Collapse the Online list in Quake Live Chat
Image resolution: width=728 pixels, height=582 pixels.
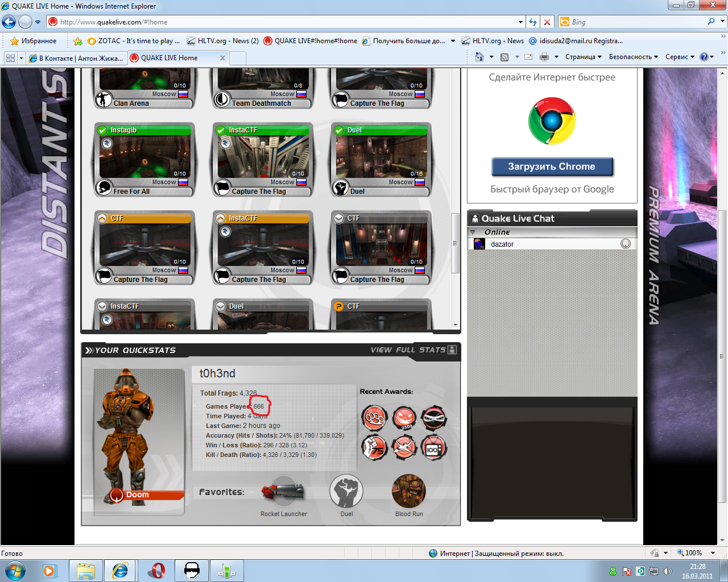click(473, 232)
